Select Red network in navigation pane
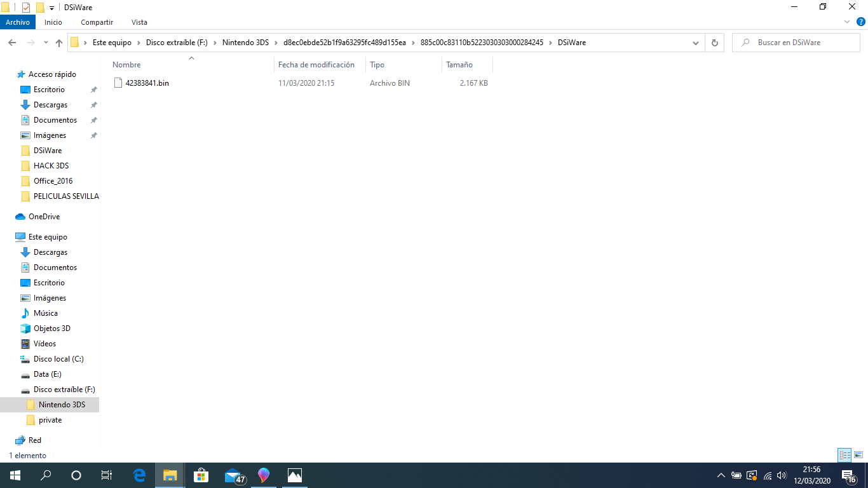 coord(35,440)
